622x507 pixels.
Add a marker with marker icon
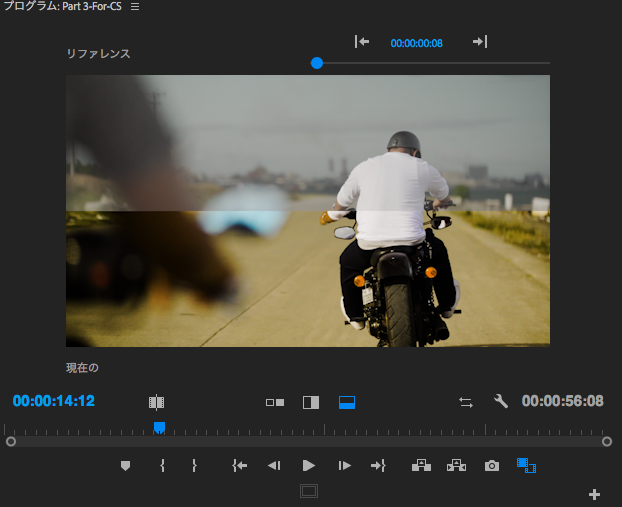pyautogui.click(x=125, y=466)
